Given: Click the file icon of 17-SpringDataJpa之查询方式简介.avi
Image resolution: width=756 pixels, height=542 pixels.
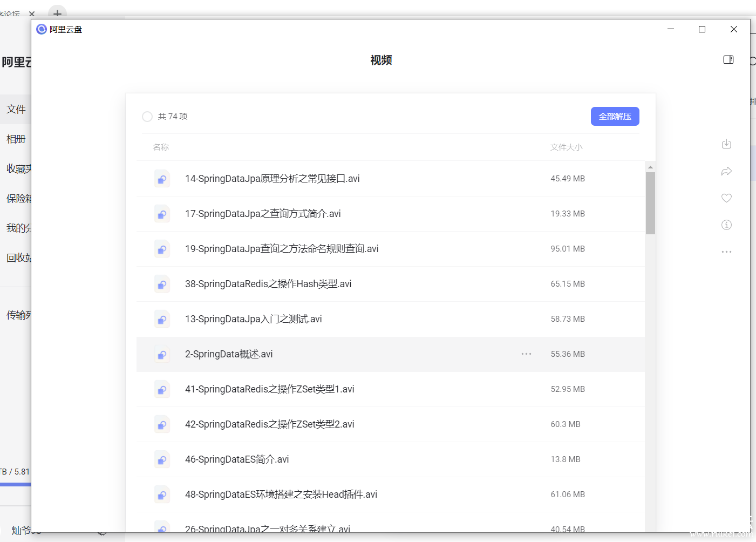Looking at the screenshot, I should pos(162,214).
